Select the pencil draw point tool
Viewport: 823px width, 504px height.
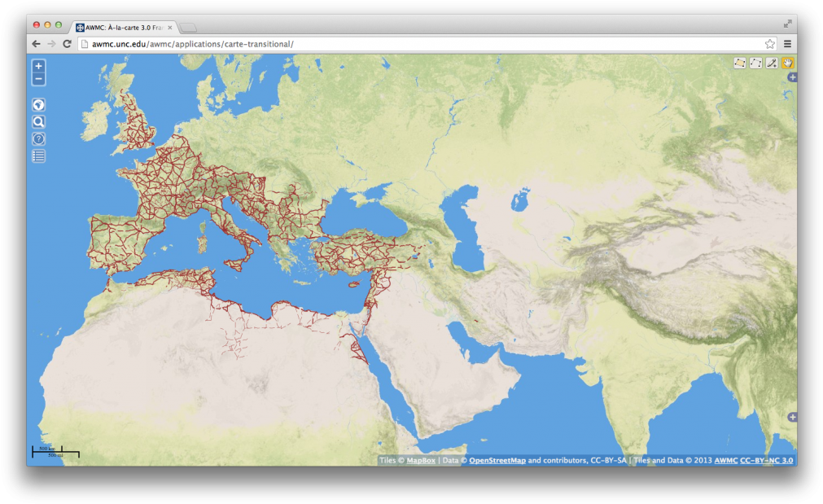point(772,63)
